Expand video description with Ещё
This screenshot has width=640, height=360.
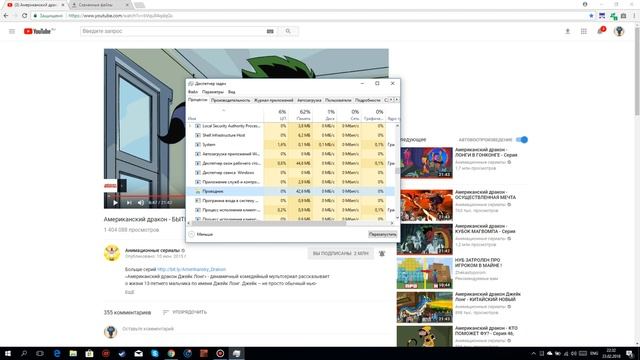coord(129,292)
